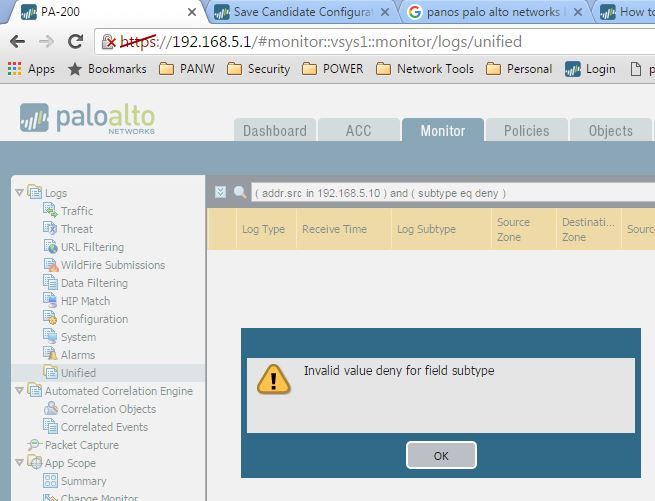This screenshot has width=655, height=501.
Task: Click the HIP Match log icon
Action: (51, 300)
